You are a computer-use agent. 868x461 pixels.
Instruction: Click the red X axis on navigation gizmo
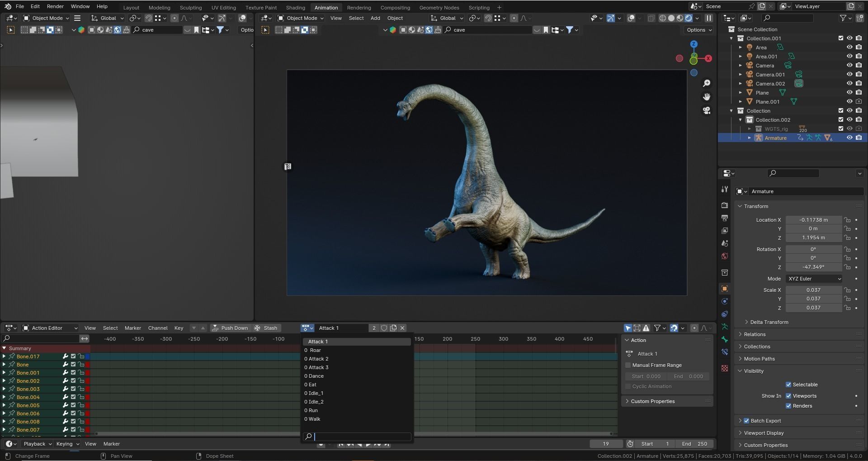click(708, 58)
